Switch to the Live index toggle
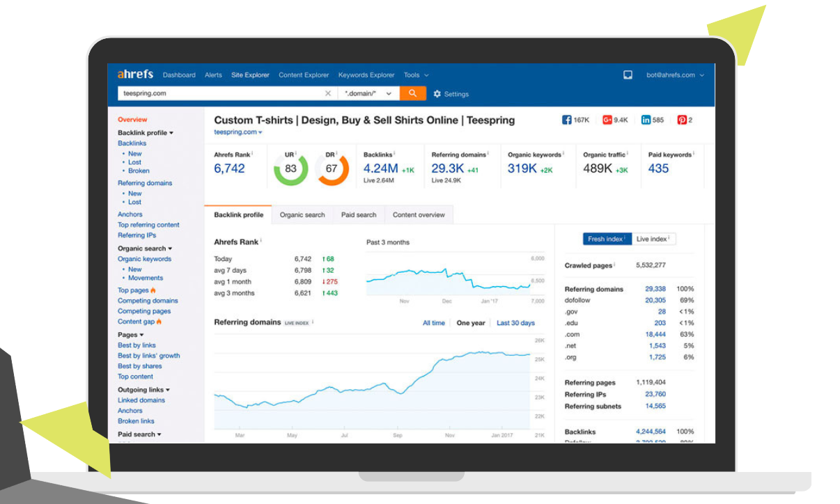The width and height of the screenshot is (840, 504). pos(653,239)
